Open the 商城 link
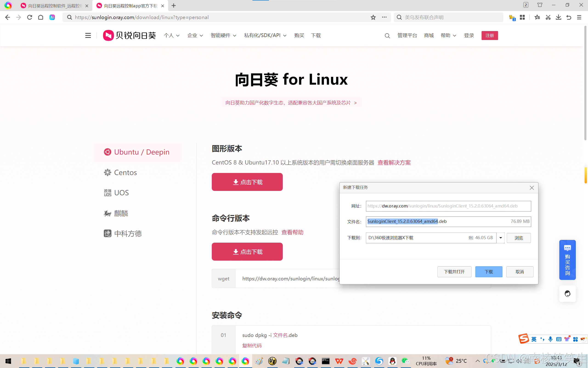This screenshot has height=368, width=588. tap(429, 35)
